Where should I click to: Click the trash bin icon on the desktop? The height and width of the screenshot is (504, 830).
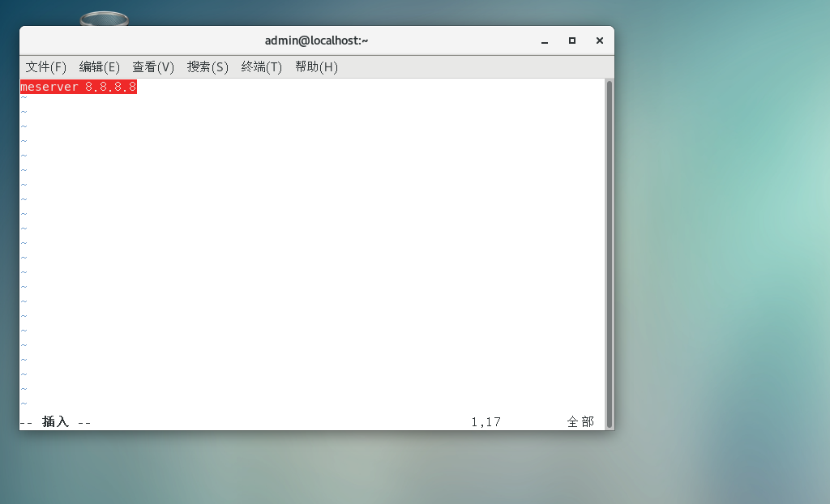pos(104,16)
